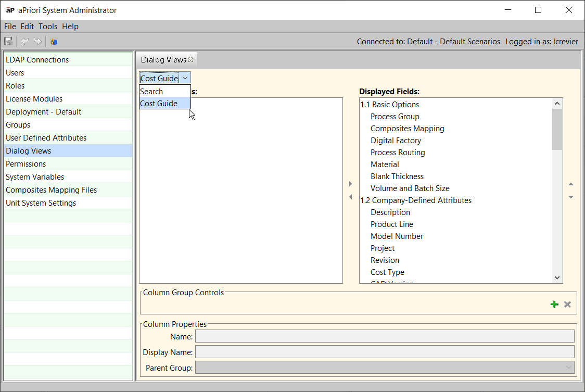
Task: Click left arrow to remove displayed field
Action: click(x=350, y=197)
